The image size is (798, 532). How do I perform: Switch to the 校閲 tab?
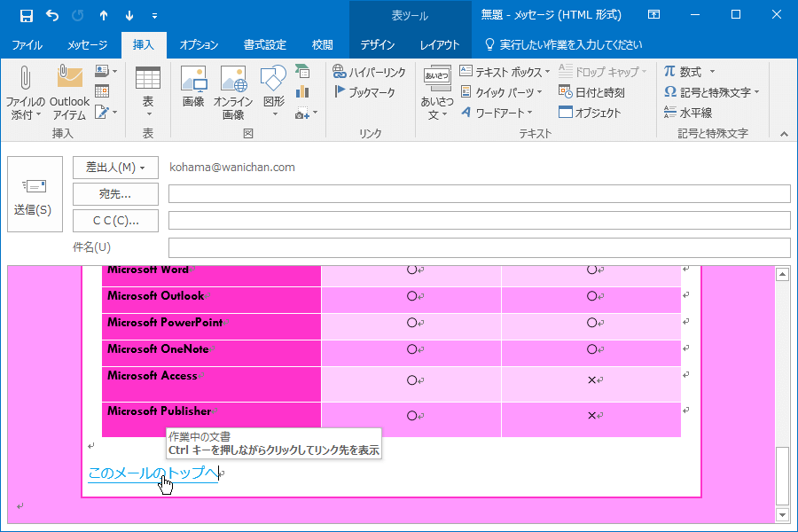pyautogui.click(x=322, y=45)
